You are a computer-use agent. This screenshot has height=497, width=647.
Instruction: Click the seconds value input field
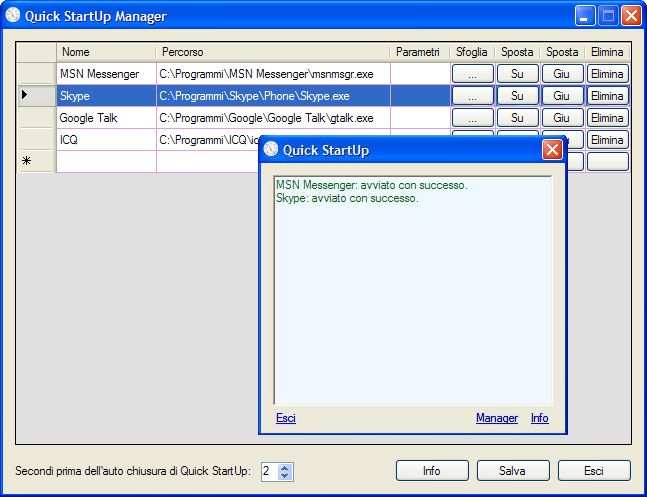click(268, 471)
